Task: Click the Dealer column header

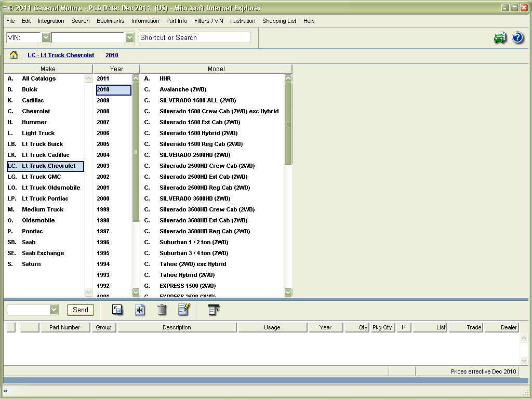Action: pyautogui.click(x=501, y=327)
